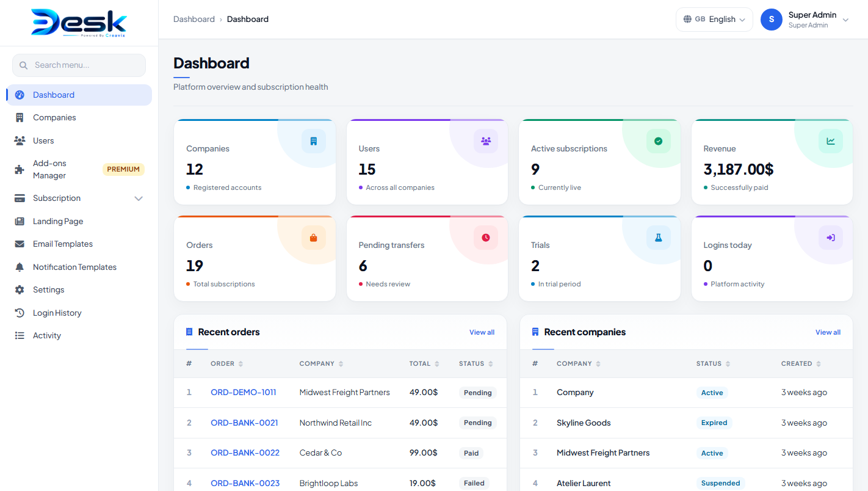Viewport: 868px width, 491px height.
Task: Click the Users group icon in sidebar
Action: [x=20, y=140]
